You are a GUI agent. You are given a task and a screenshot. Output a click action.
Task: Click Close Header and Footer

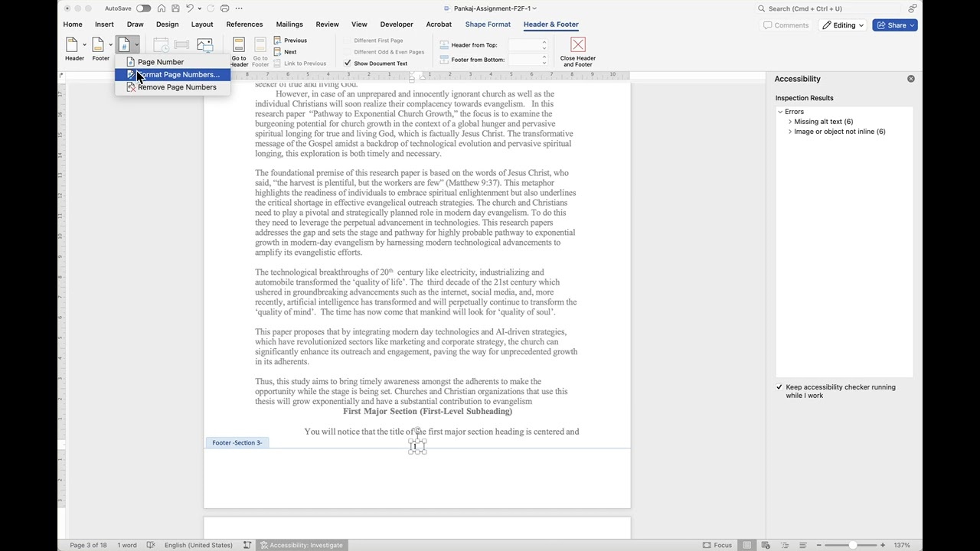click(578, 52)
